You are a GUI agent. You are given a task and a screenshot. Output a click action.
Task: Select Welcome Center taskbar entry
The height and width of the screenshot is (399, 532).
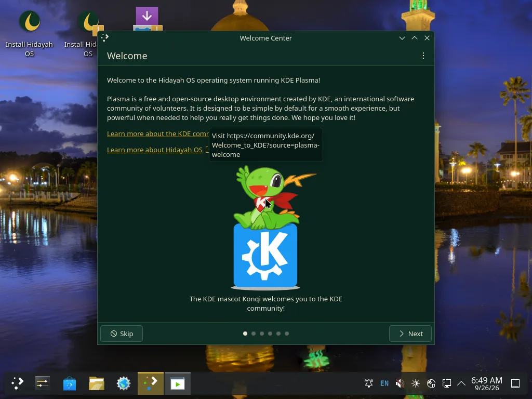pyautogui.click(x=151, y=383)
